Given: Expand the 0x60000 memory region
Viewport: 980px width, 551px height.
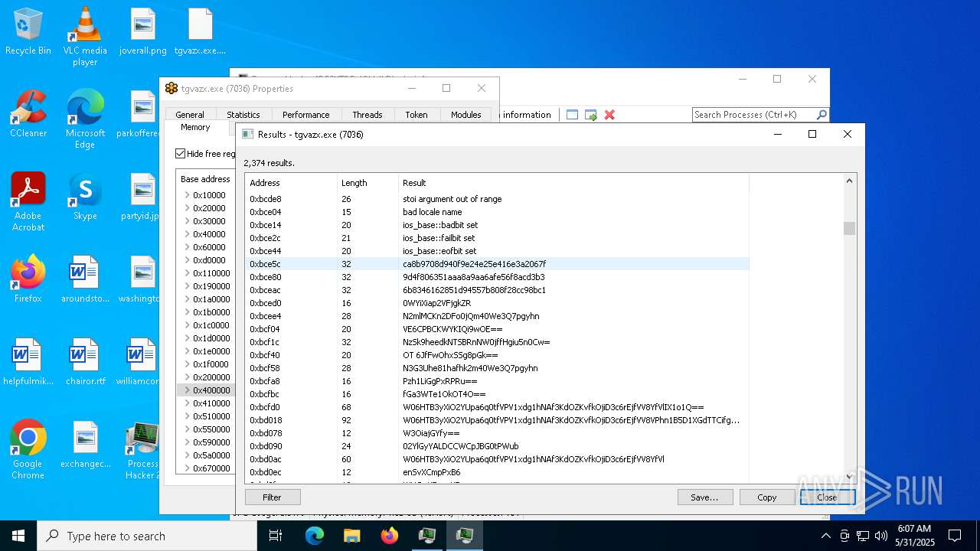Looking at the screenshot, I should coord(187,247).
